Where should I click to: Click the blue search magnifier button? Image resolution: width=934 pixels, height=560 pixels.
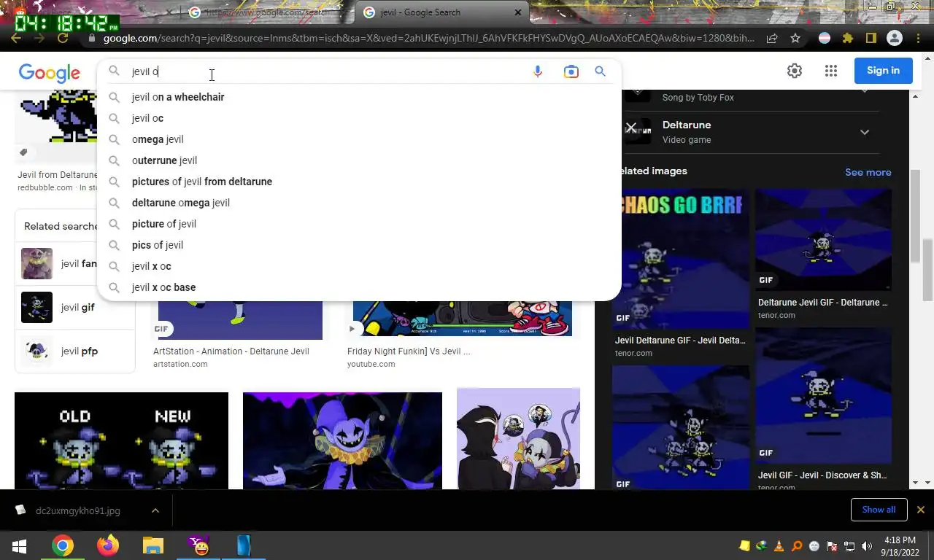pos(600,71)
